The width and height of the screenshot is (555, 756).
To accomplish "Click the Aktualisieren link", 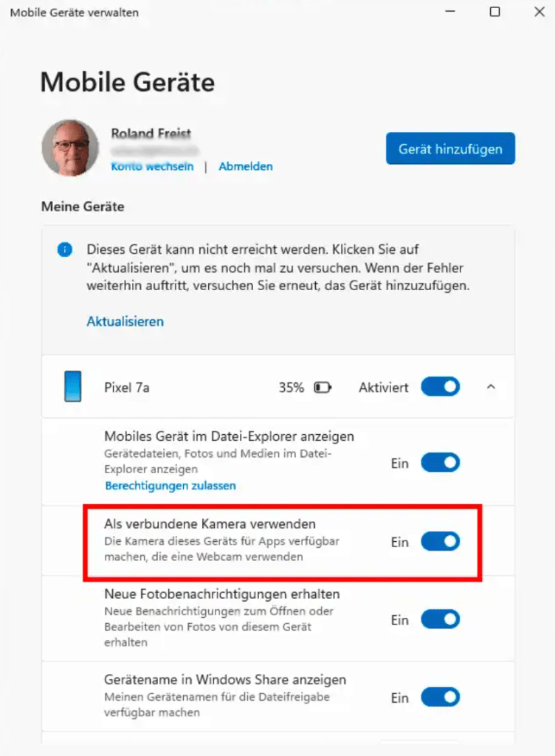I will pos(124,321).
